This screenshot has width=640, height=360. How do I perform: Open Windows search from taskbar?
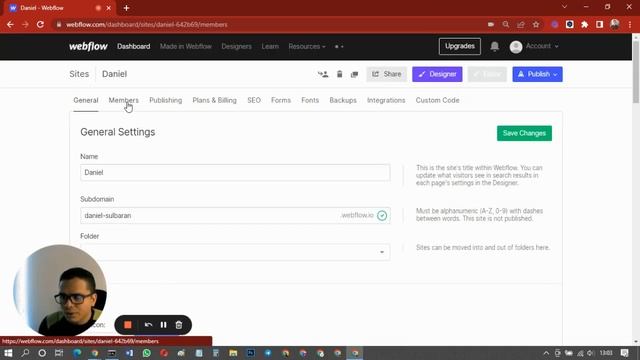(x=25, y=353)
